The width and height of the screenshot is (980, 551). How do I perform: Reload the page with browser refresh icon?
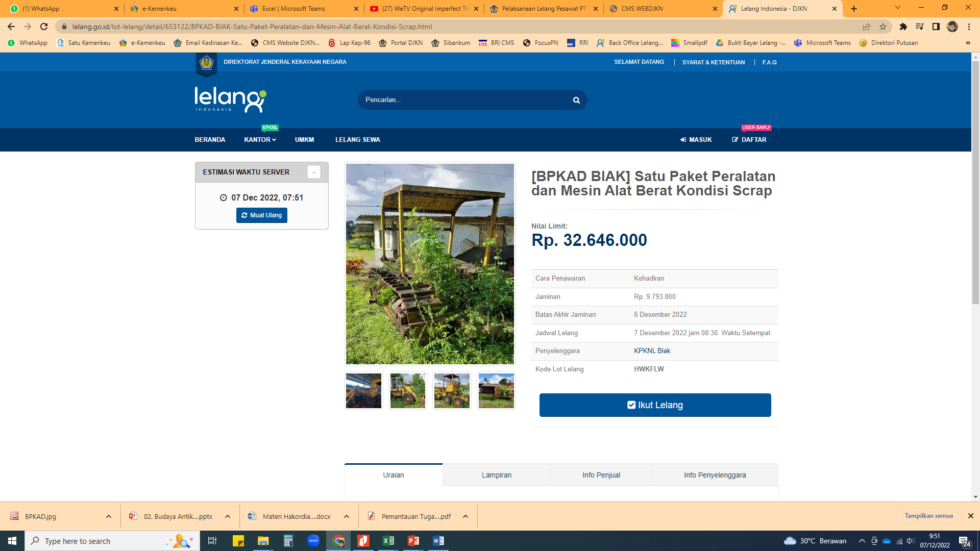click(44, 27)
